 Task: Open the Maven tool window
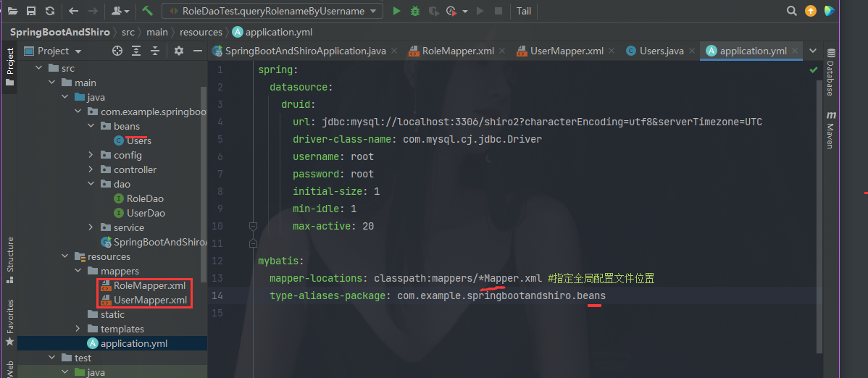pyautogui.click(x=830, y=130)
